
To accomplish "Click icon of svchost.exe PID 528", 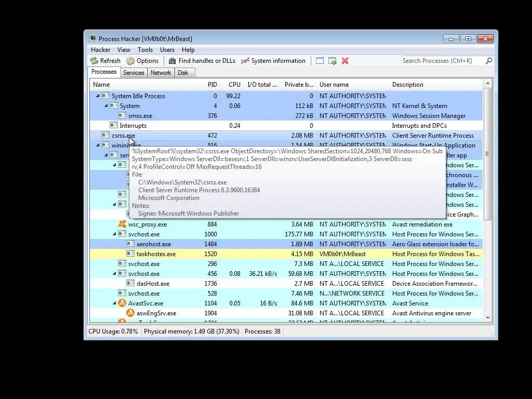I will pyautogui.click(x=122, y=293).
